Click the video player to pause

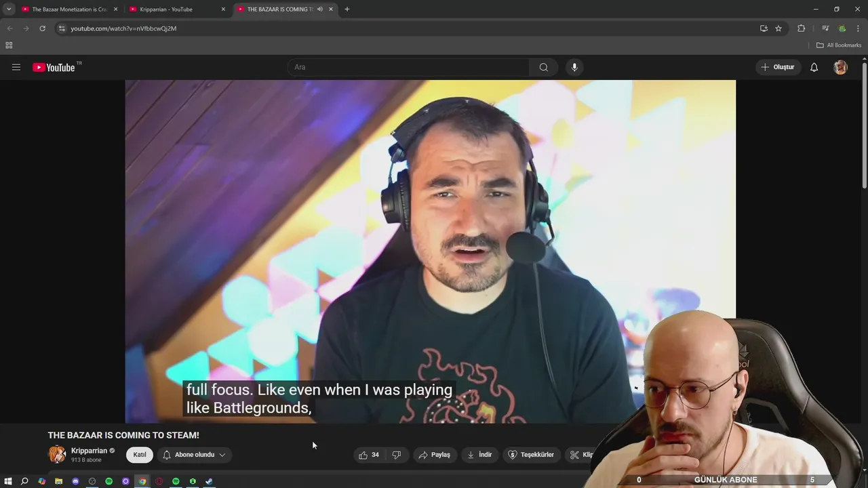(x=430, y=251)
